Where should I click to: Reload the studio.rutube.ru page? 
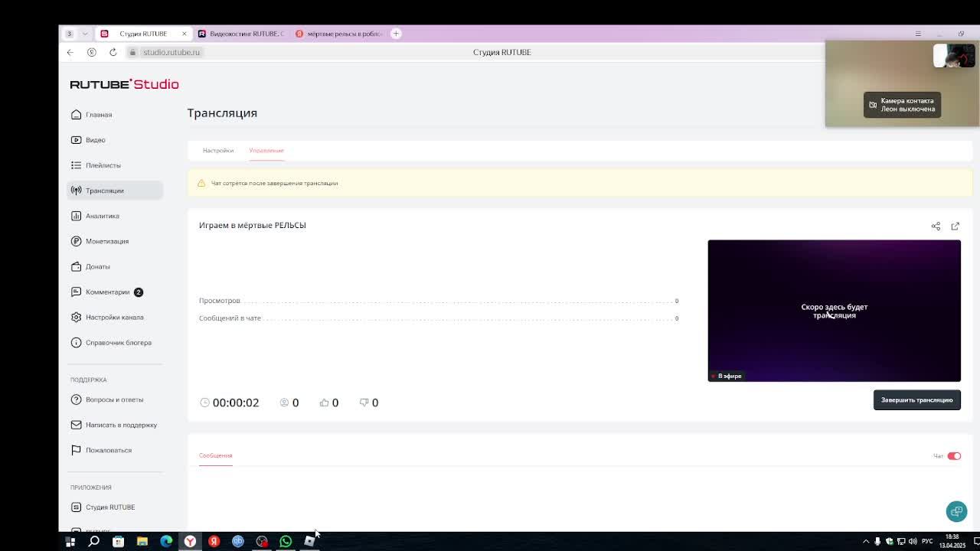point(113,52)
